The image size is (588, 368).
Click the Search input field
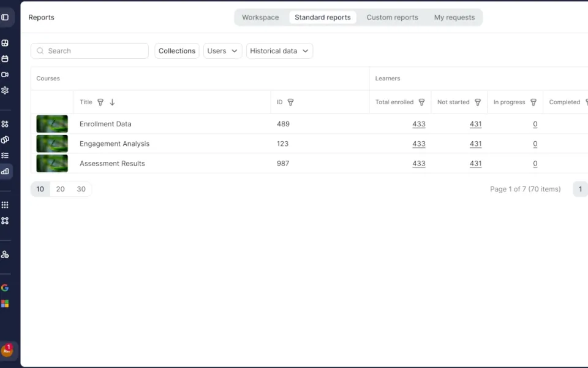coord(89,51)
